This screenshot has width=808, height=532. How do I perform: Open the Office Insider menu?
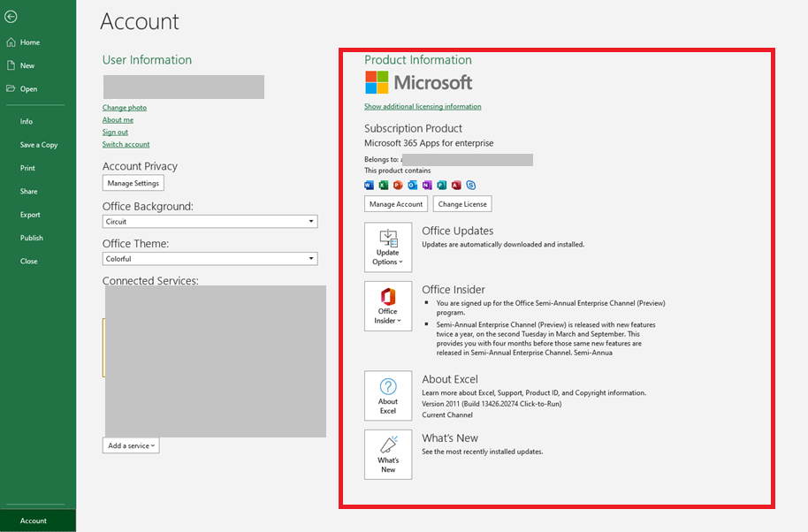(x=388, y=306)
